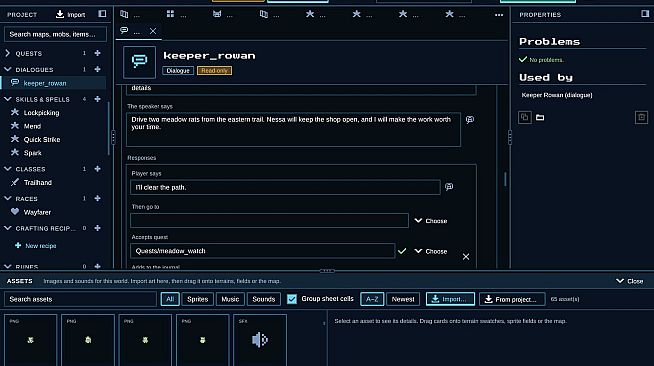Click the Player says input field
654x366 pixels.
click(x=285, y=187)
